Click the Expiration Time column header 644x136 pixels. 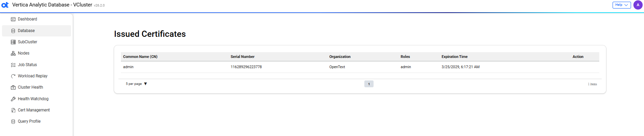[x=454, y=57]
